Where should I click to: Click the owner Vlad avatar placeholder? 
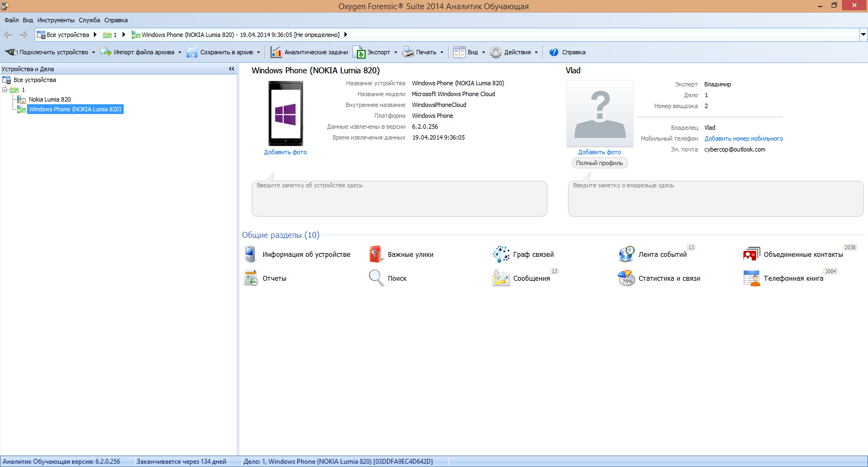[600, 113]
